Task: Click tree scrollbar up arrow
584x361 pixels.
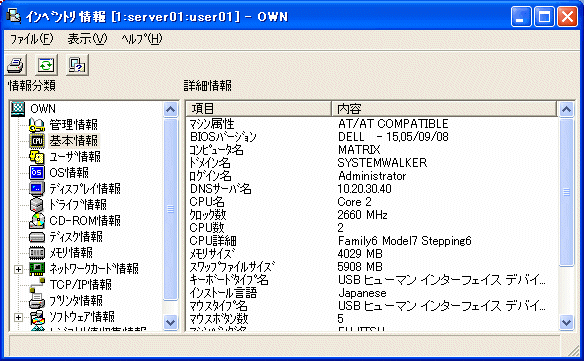Action: point(171,110)
